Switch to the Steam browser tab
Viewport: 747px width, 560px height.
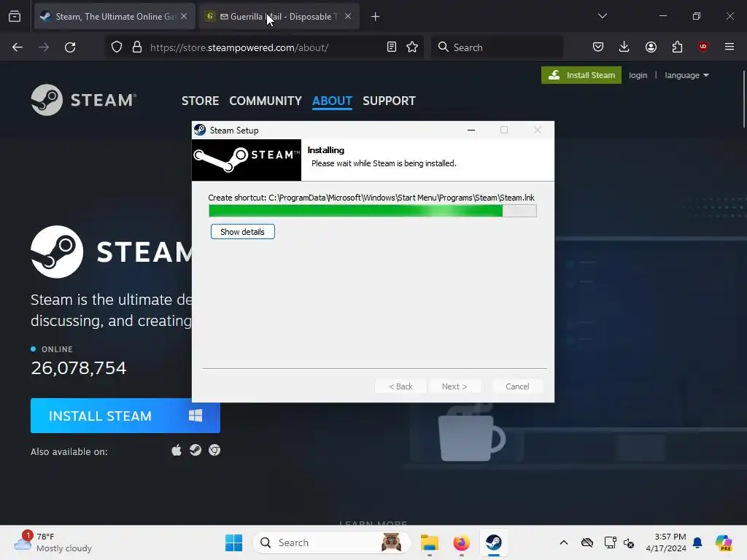coord(115,17)
